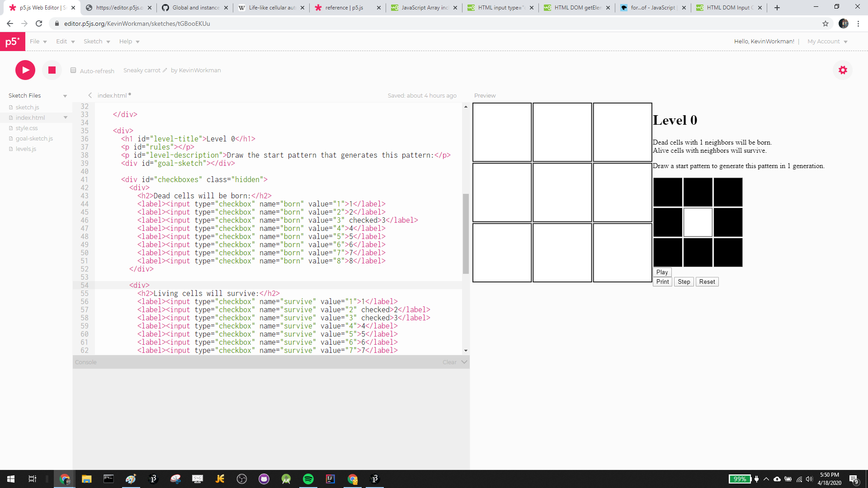
Task: Edit the sketch name with the pencil icon
Action: (x=165, y=70)
